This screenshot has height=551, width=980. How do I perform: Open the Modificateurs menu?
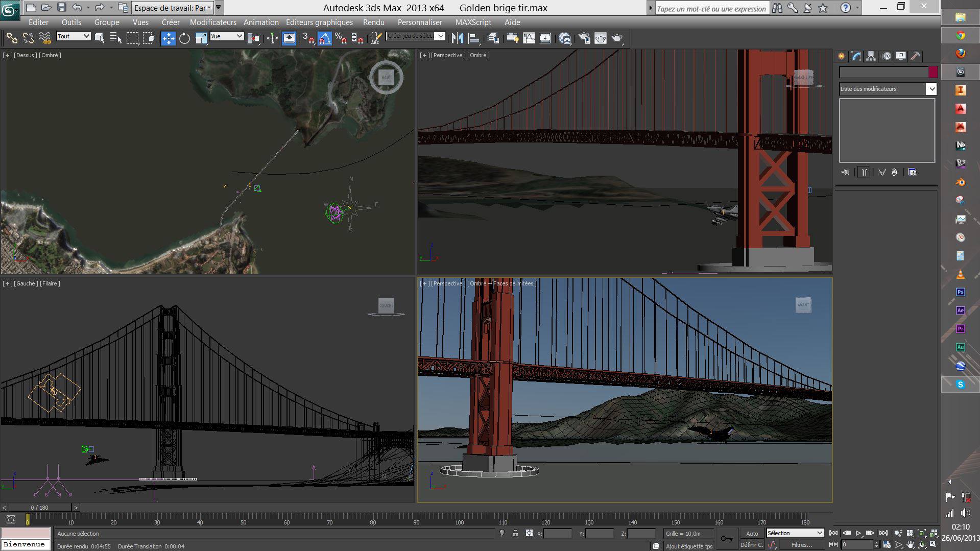click(x=213, y=22)
